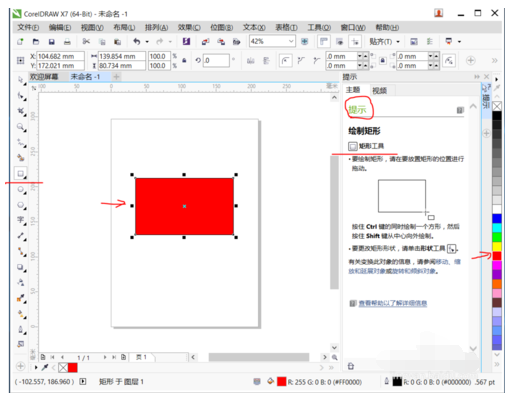Select the Connector tool in toolbox
Viewport: 513px width, 393px height.
click(21, 251)
